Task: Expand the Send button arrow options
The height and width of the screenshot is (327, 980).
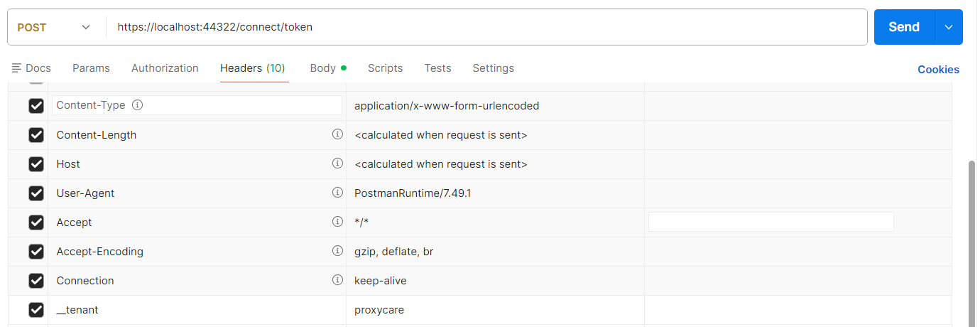Action: 949,27
